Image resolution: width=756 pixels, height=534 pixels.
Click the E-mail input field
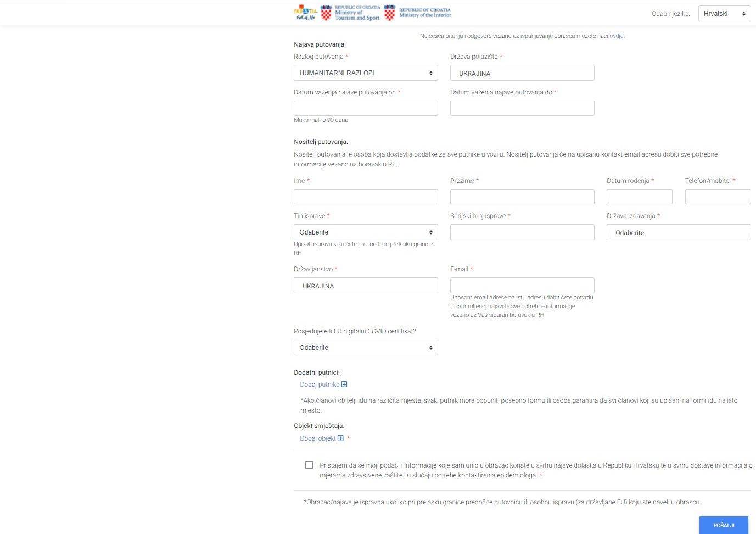[522, 286]
